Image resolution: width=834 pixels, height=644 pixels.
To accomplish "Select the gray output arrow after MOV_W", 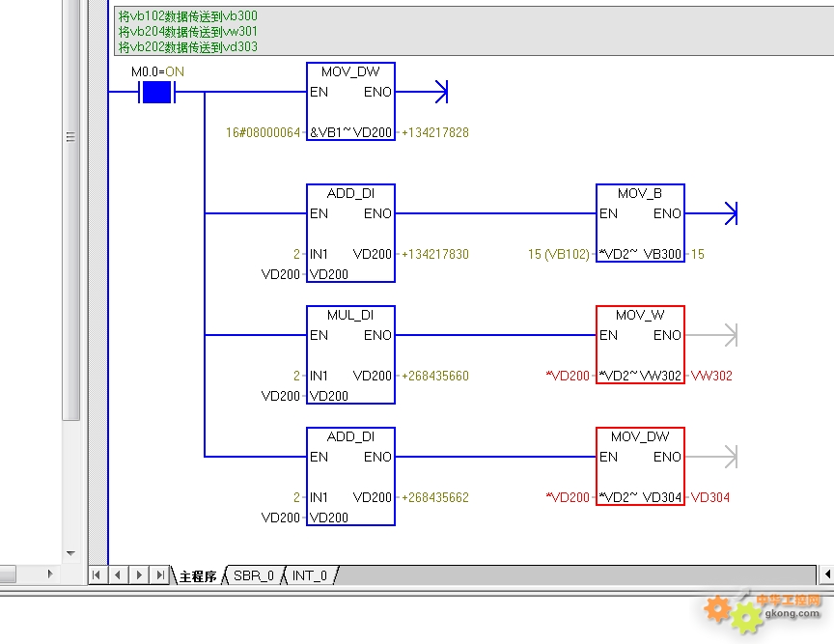I will (732, 335).
